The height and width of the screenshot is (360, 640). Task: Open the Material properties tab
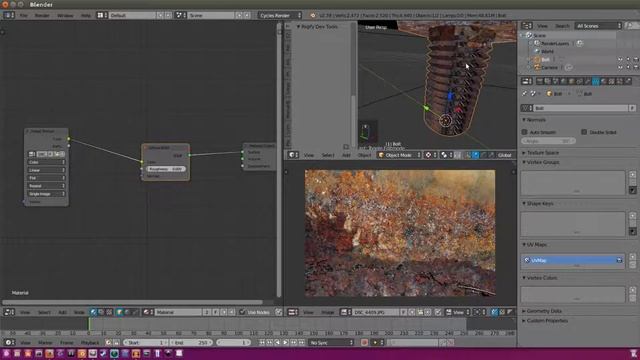[604, 81]
